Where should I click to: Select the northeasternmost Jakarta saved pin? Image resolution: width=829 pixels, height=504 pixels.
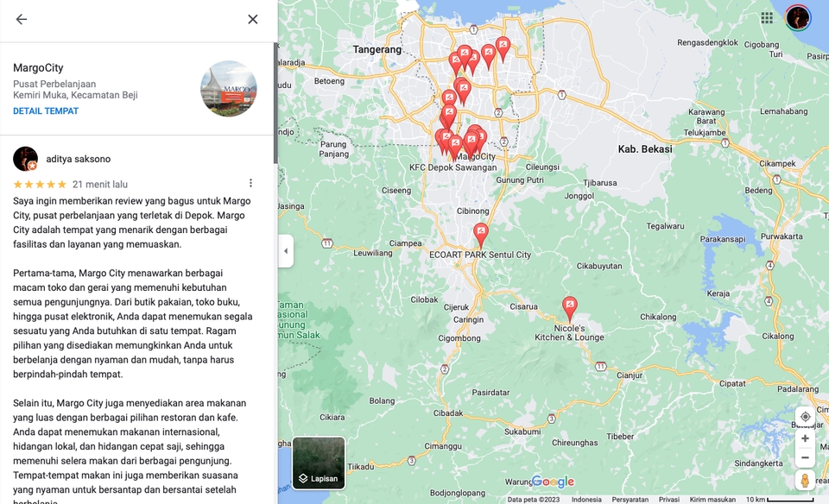coord(503,50)
